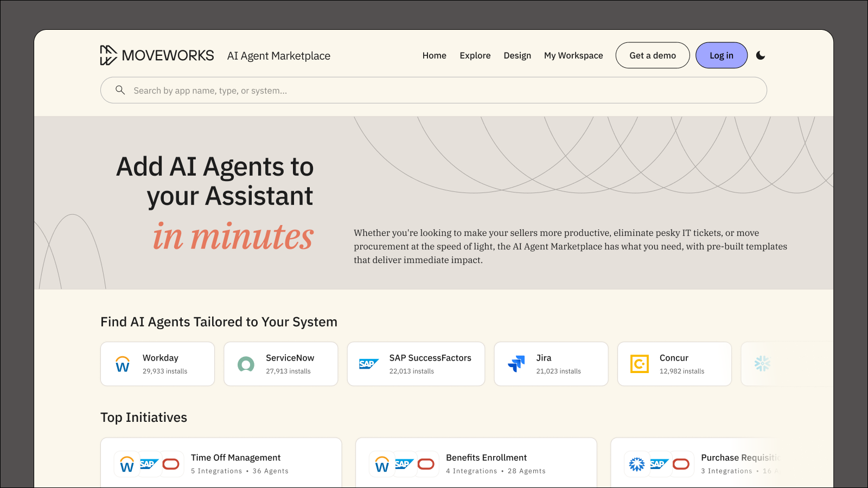Click the Get a demo button
The width and height of the screenshot is (868, 488).
653,55
